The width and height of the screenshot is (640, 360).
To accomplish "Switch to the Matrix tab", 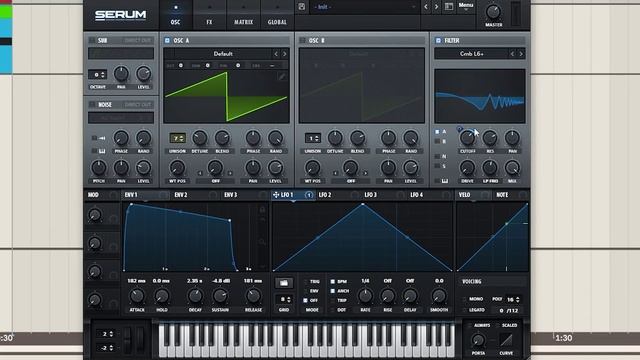I will pyautogui.click(x=243, y=16).
